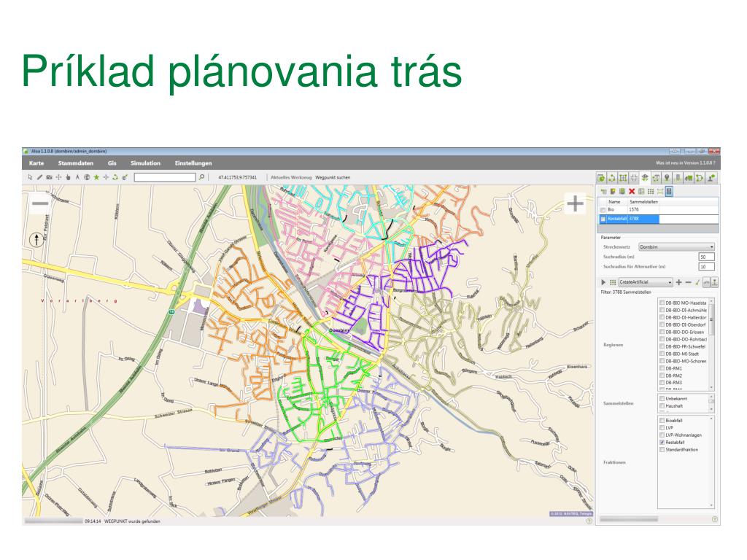The height and width of the screenshot is (560, 747).
Task: Click the green star icon in toolbar
Action: [x=96, y=177]
